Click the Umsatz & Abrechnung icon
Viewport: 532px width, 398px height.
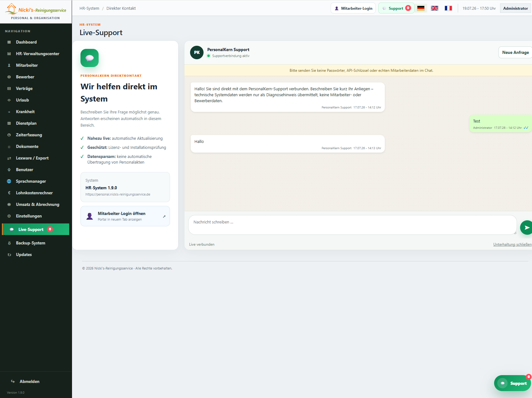(x=9, y=204)
